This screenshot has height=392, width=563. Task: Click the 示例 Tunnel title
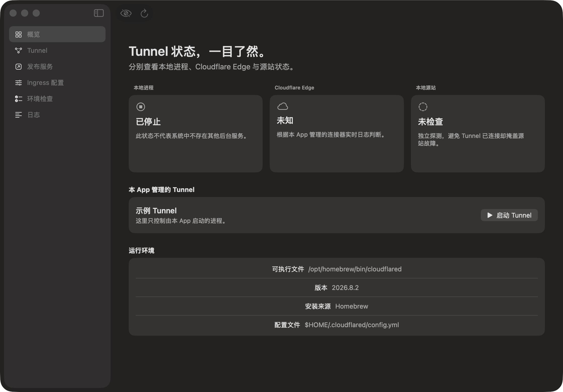156,211
